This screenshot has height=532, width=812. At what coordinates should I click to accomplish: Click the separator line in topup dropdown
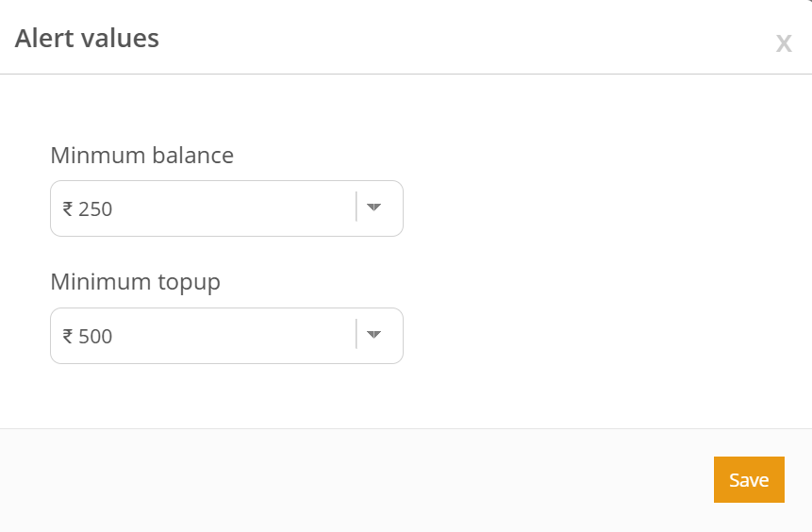(356, 335)
